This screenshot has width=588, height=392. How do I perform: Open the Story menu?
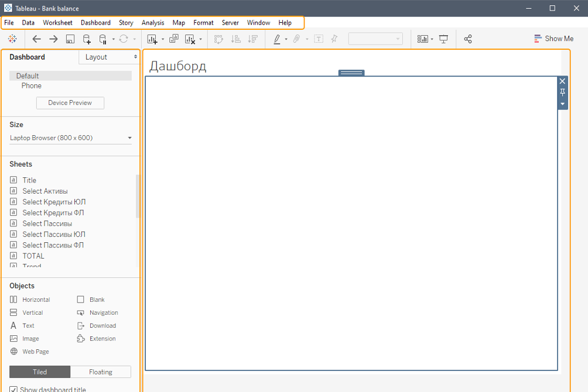point(126,22)
